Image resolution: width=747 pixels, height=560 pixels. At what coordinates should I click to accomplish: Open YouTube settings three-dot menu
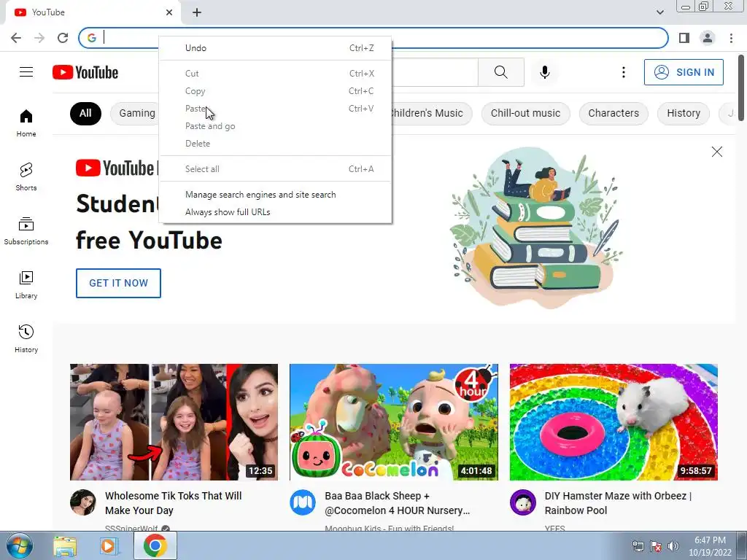pyautogui.click(x=623, y=72)
